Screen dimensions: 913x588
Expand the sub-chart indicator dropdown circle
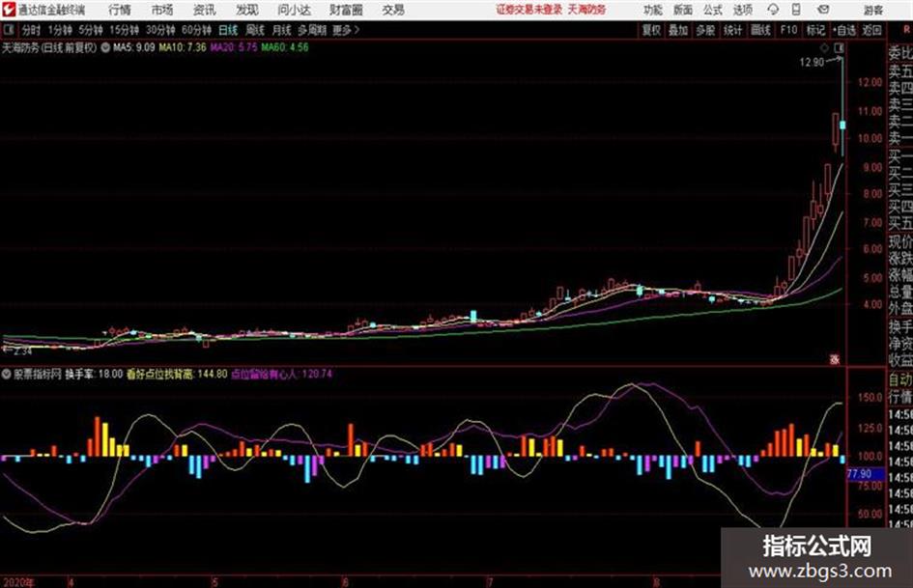click(x=7, y=374)
